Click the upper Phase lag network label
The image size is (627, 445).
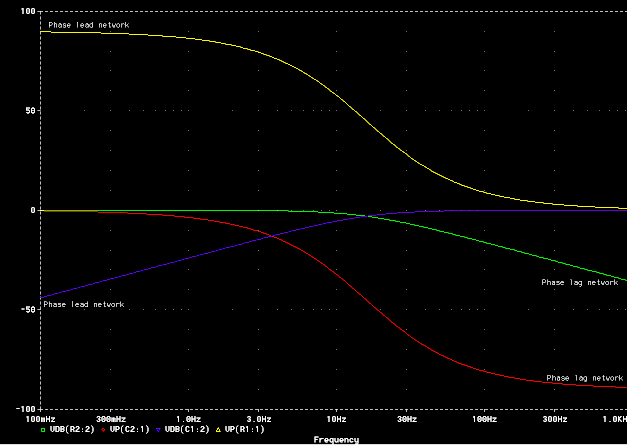[x=580, y=282]
